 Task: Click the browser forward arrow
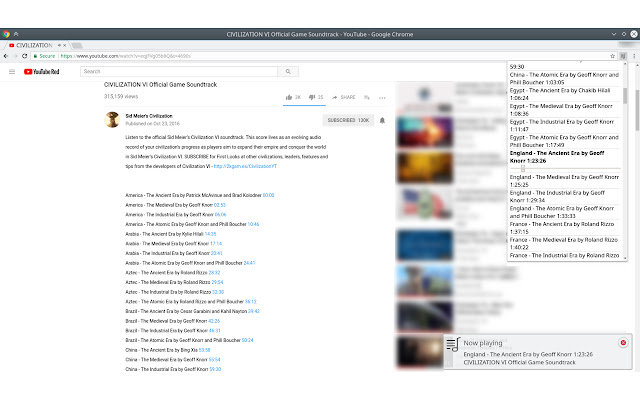click(x=15, y=56)
